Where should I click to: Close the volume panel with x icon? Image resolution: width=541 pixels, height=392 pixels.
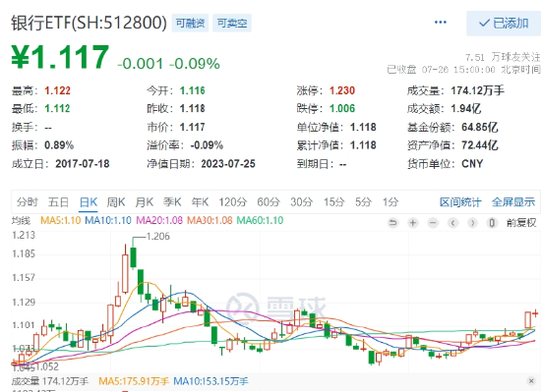pyautogui.click(x=532, y=380)
